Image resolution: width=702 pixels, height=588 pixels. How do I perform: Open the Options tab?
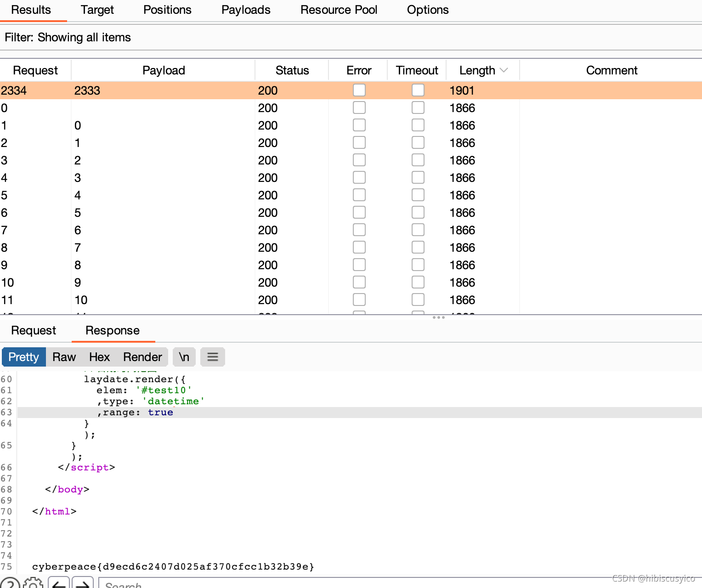coord(428,10)
